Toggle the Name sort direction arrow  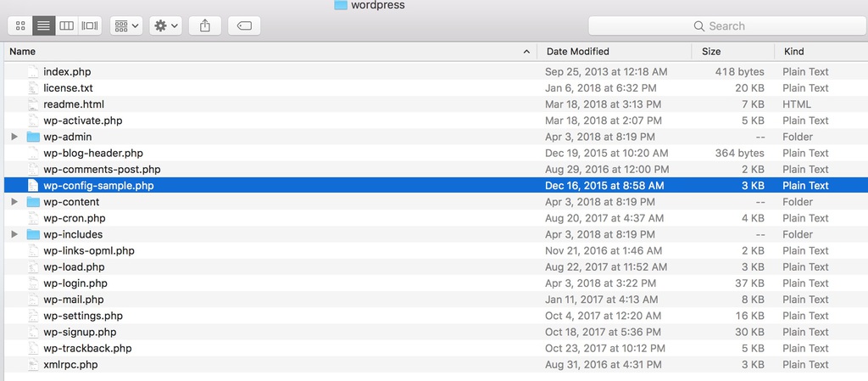point(526,52)
